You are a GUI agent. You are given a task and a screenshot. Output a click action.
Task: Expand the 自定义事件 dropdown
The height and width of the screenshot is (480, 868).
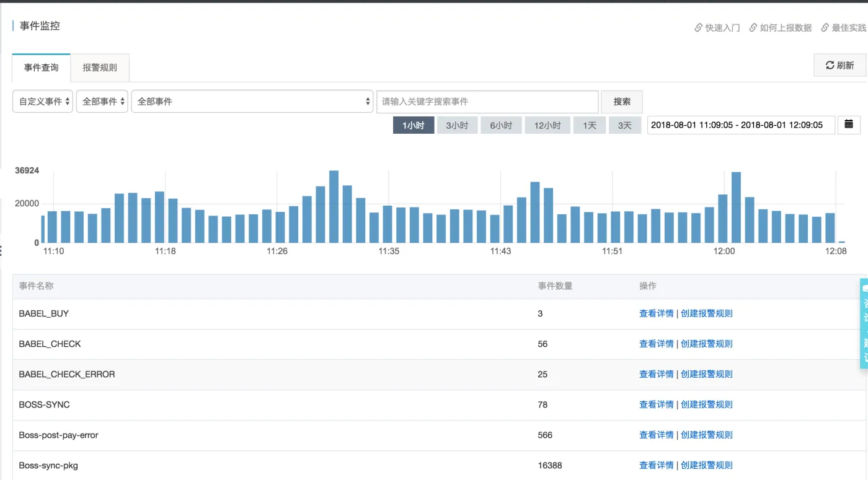(x=43, y=102)
